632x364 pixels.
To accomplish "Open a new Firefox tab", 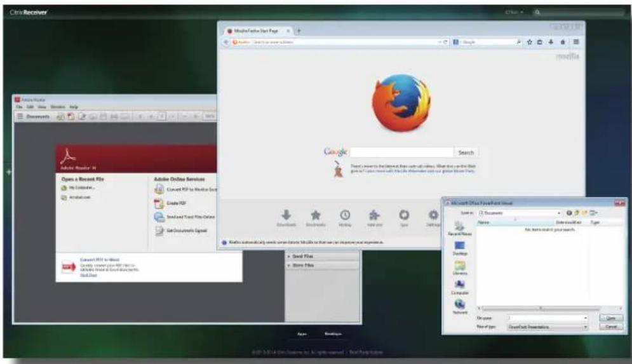I will (299, 30).
